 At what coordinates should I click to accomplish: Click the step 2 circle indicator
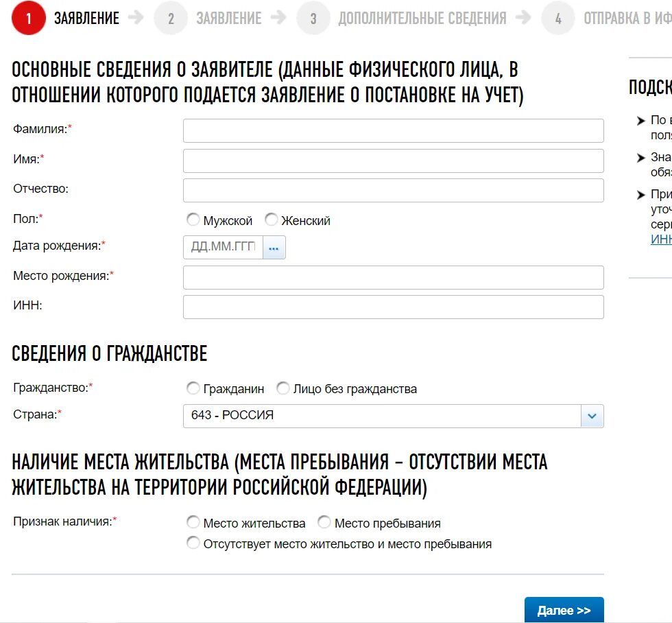point(171,19)
